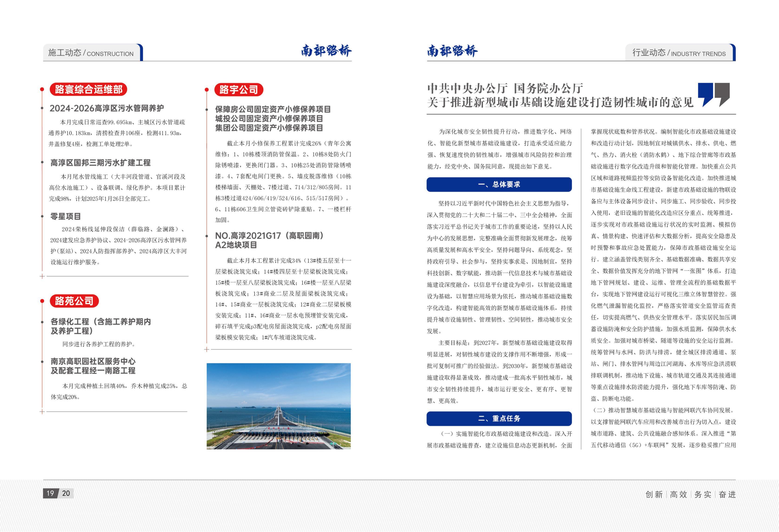The image size is (779, 532).
Task: Click paragraph starting 截止本月小修保养工程累计完成26%
Action: tap(283, 182)
